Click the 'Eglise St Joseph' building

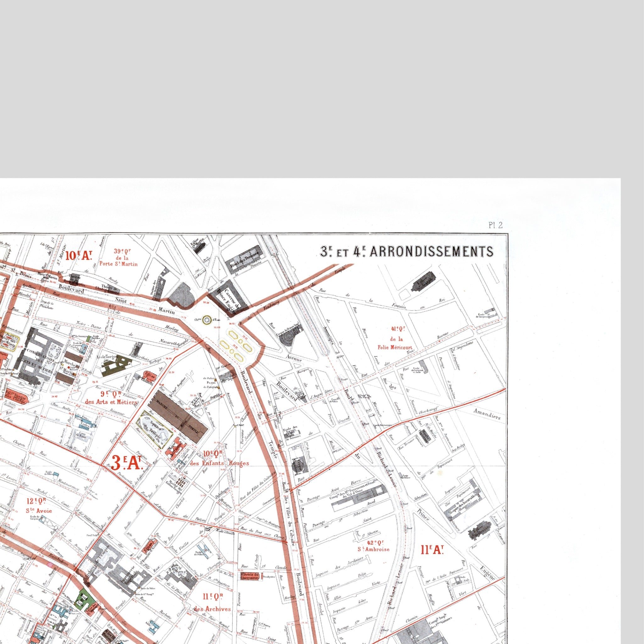(424, 281)
